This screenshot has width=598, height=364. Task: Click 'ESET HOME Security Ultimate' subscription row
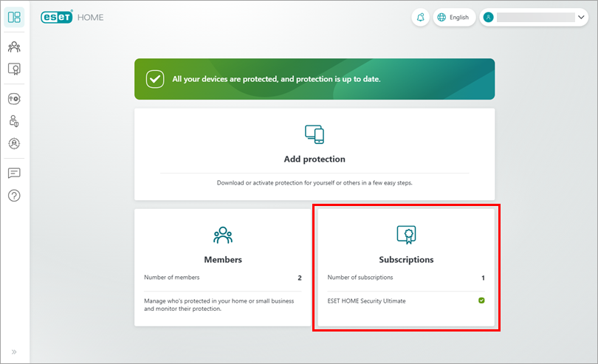pyautogui.click(x=406, y=301)
